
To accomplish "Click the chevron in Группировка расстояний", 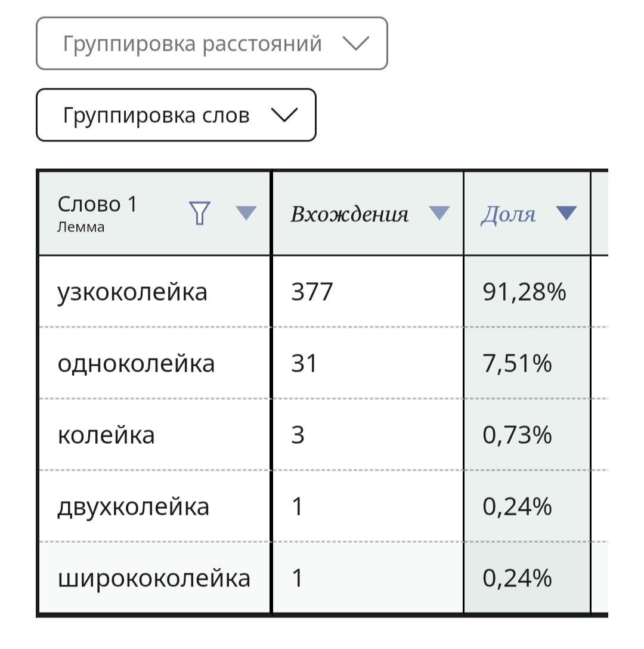I will (356, 44).
